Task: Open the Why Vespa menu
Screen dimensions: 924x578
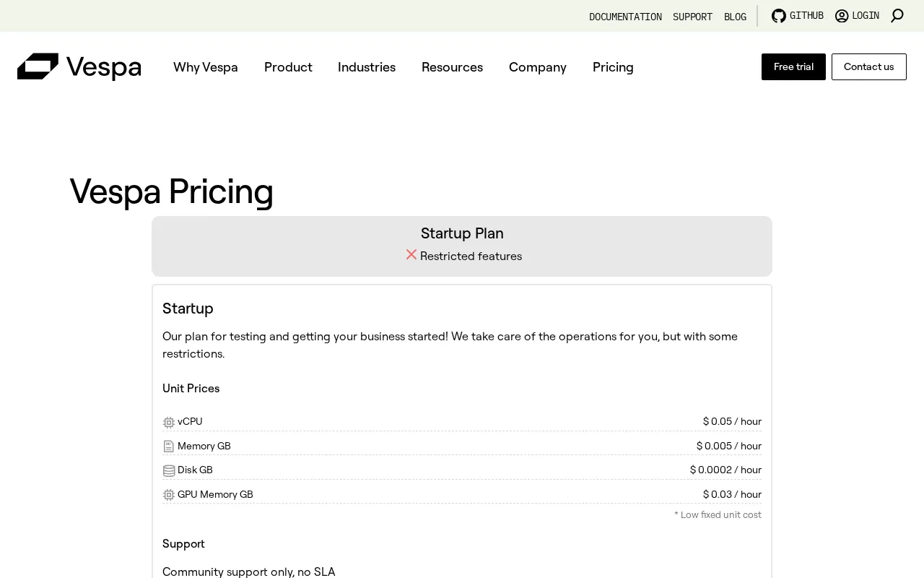Action: pyautogui.click(x=206, y=67)
